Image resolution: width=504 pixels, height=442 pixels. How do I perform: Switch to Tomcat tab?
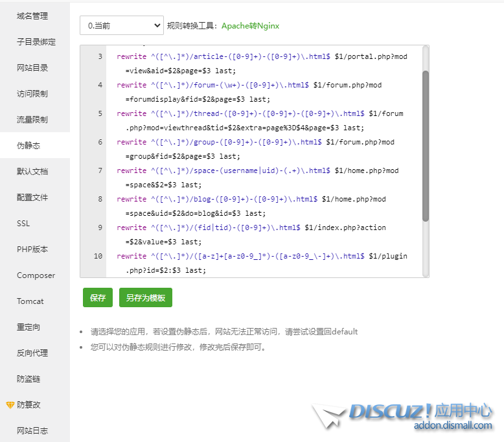click(30, 301)
